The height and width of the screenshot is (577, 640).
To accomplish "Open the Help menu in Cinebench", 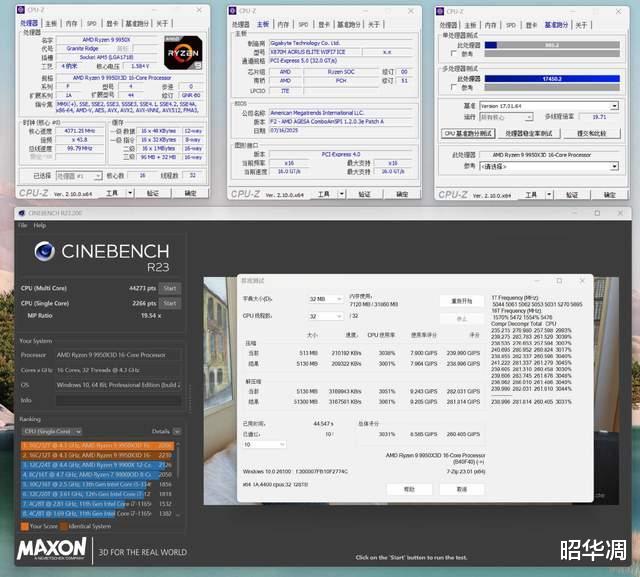I will (x=40, y=225).
